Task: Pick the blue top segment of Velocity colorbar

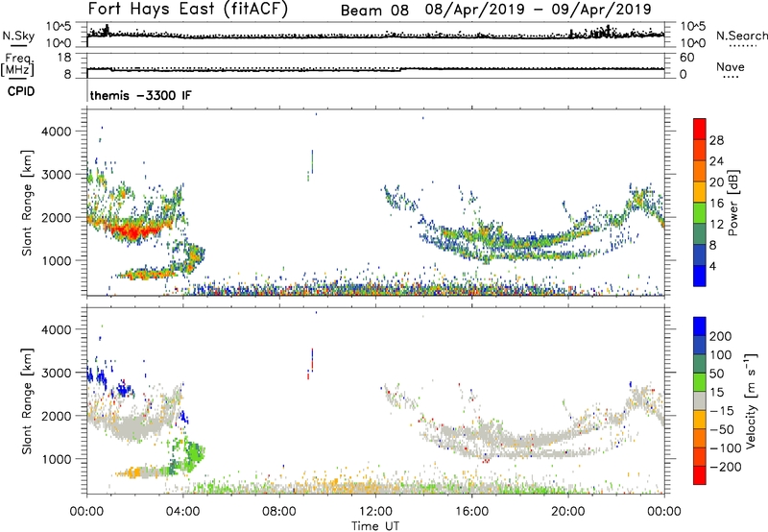Action: (x=700, y=326)
